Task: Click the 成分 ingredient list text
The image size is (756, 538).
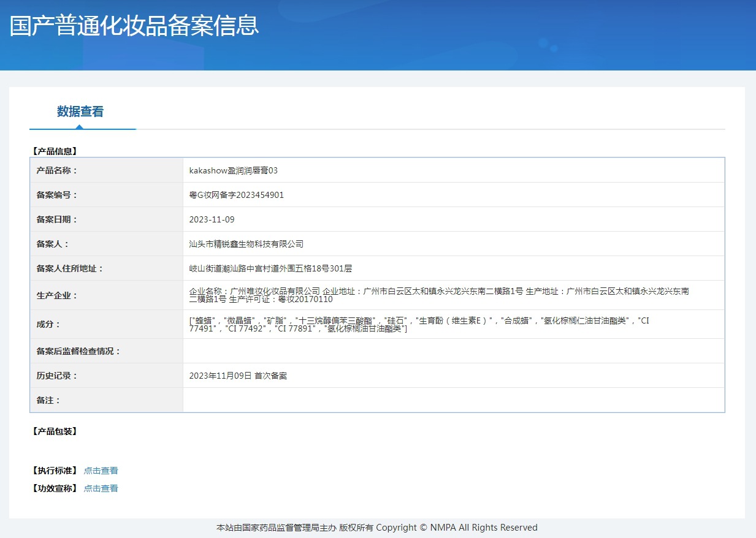Action: pyautogui.click(x=419, y=325)
